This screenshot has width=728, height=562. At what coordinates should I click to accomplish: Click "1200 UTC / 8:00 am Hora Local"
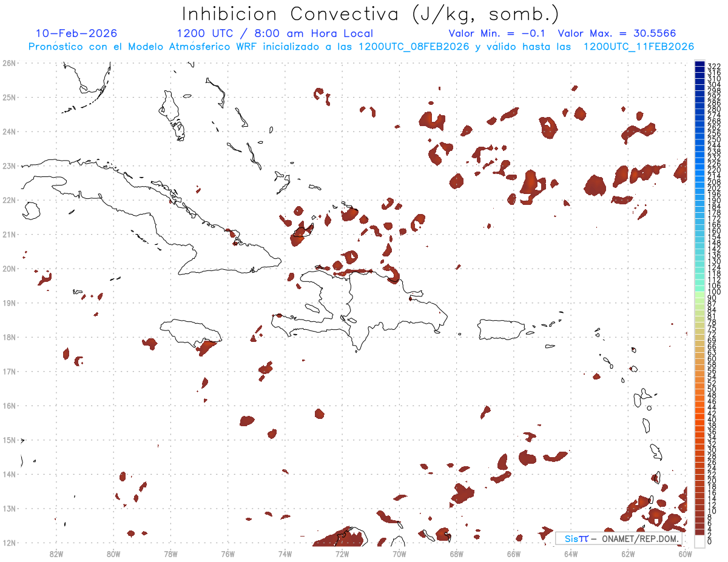pos(275,33)
